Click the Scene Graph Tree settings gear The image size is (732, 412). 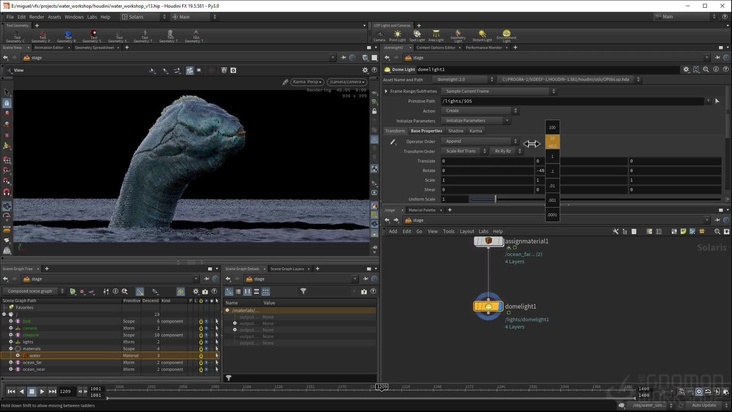coord(196,291)
